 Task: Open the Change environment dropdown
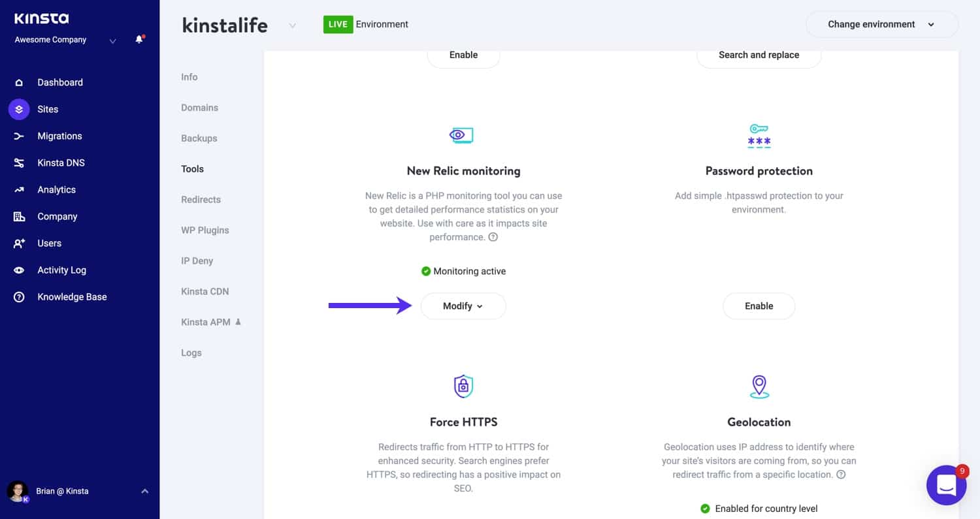tap(881, 24)
